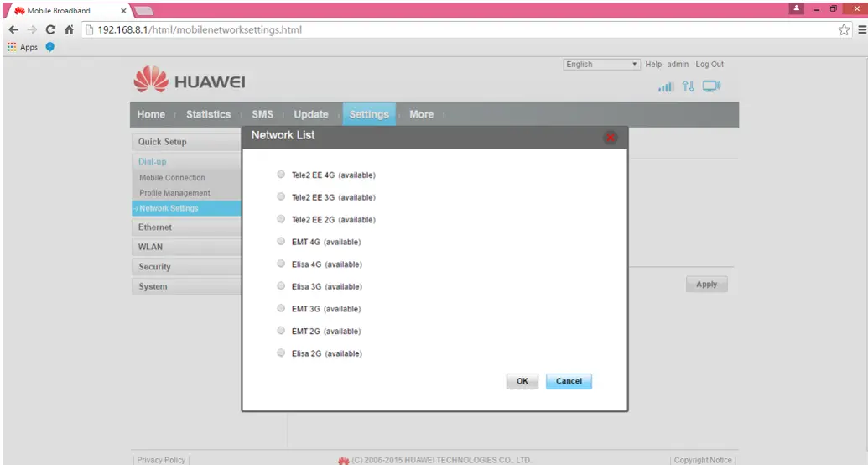The width and height of the screenshot is (868, 465).
Task: Open the Statistics tab
Action: (208, 114)
